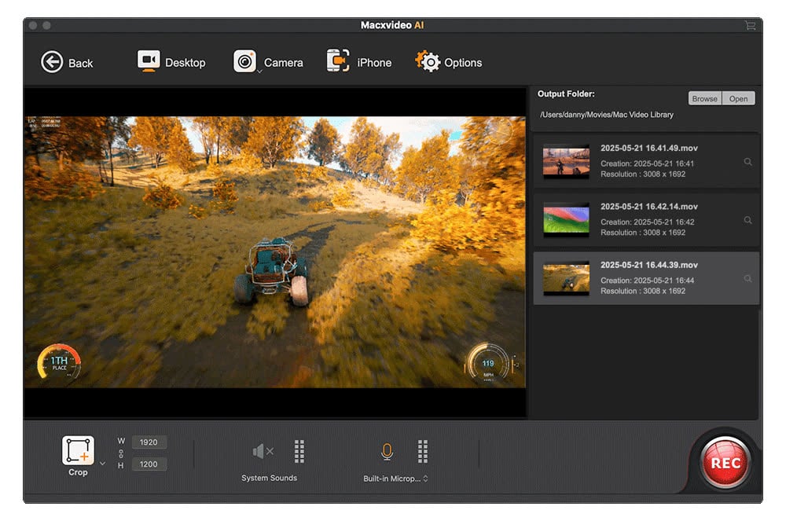
Task: Click Creation: 2025-05-21 16:42 text
Action: [647, 222]
